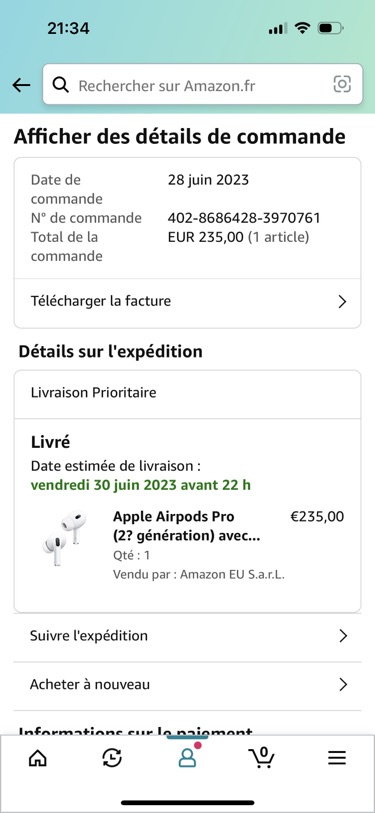Screen dimensions: 375x813
Task: Expand the Suivre l'expédition chevron
Action: (342, 636)
